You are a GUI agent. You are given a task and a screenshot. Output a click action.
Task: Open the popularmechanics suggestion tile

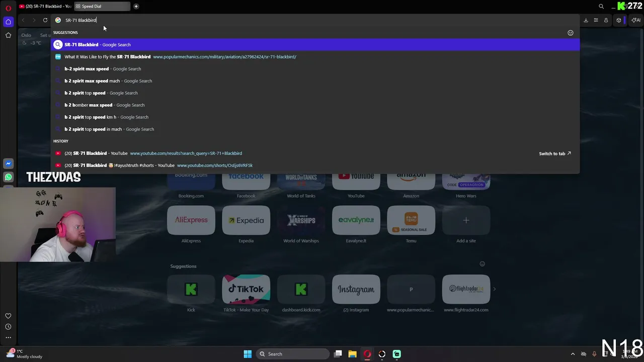click(411, 289)
